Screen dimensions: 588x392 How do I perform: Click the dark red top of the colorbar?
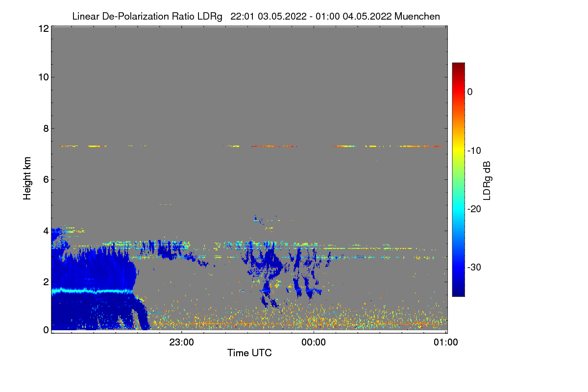(458, 66)
